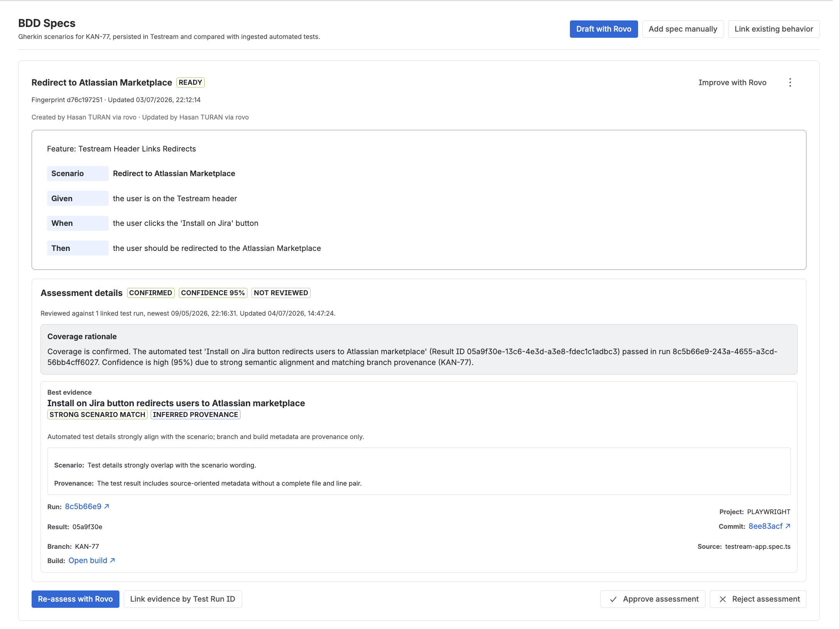Open commit 8ee83acf link
The image size is (840, 629).
pyautogui.click(x=769, y=526)
